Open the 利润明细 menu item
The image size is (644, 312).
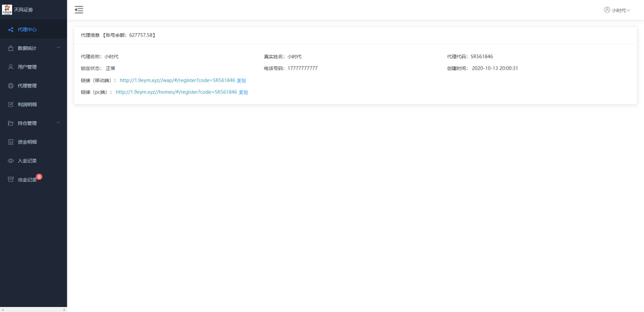(x=33, y=105)
